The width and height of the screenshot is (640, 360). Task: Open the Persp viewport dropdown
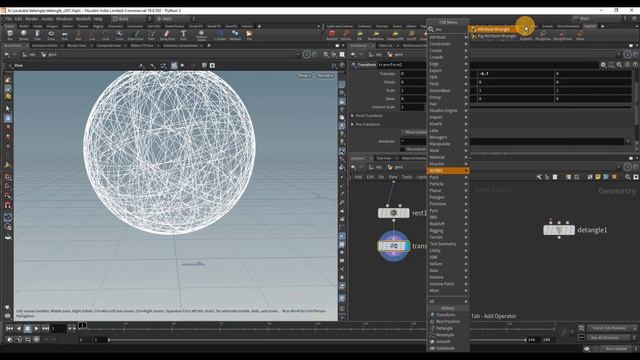pos(304,76)
